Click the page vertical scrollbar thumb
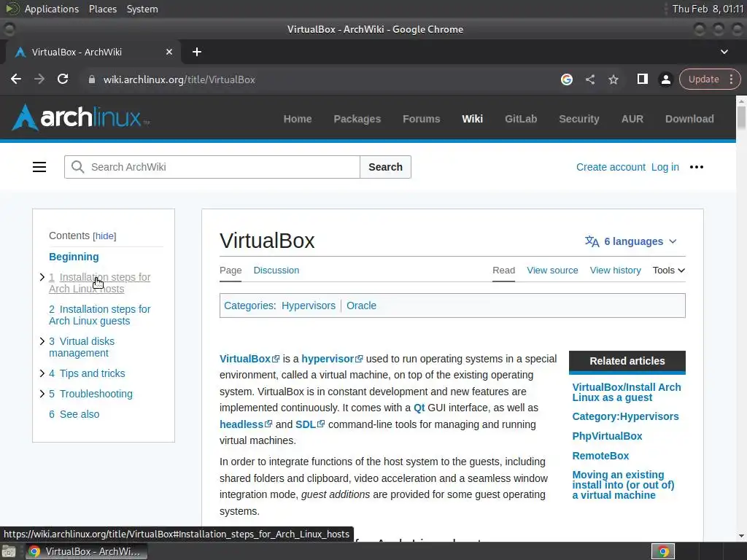This screenshot has width=747, height=560. point(741,117)
